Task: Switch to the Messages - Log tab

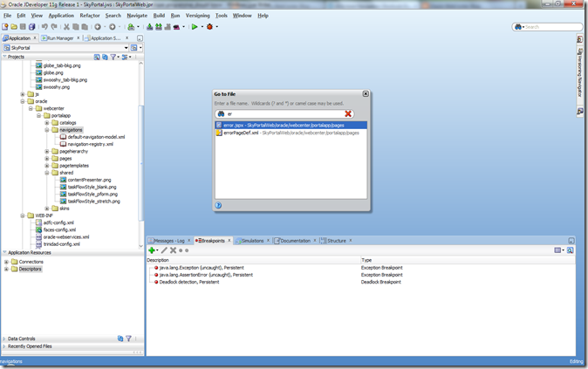Action: 168,241
